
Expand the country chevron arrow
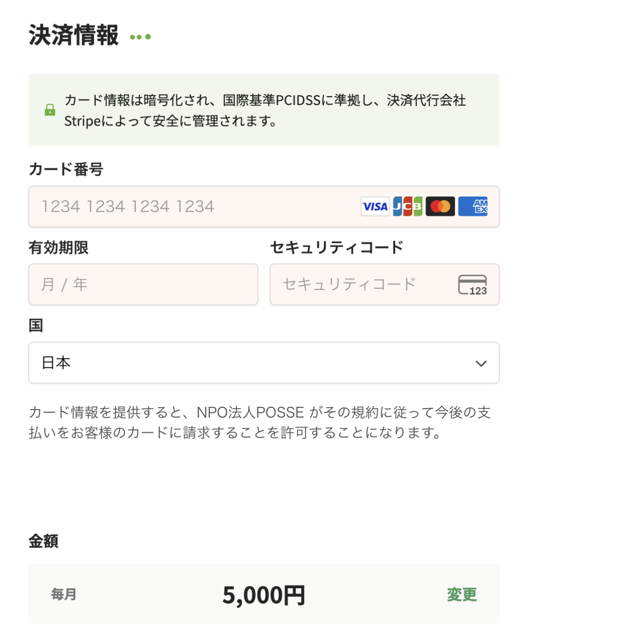point(481,363)
